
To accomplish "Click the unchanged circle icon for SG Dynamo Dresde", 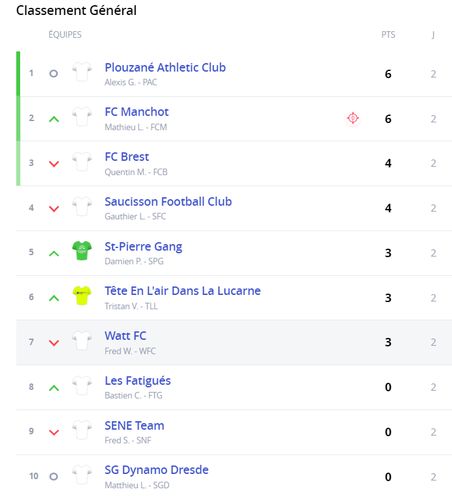I will click(54, 476).
